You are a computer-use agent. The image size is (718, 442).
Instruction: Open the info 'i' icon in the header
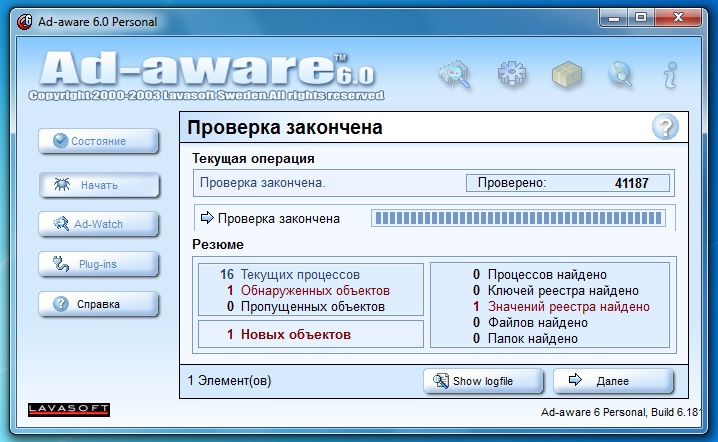coord(670,75)
